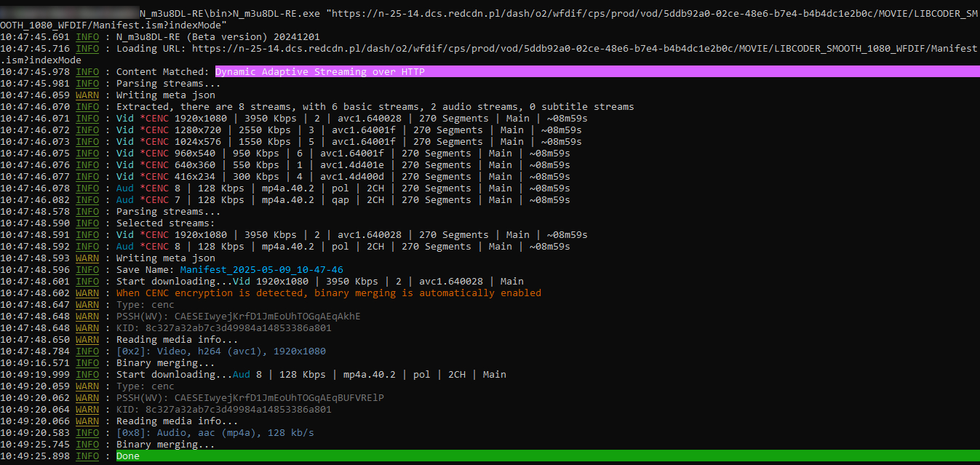Click the orange CENC encryption detected warning
The height and width of the screenshot is (465, 980).
pos(329,293)
